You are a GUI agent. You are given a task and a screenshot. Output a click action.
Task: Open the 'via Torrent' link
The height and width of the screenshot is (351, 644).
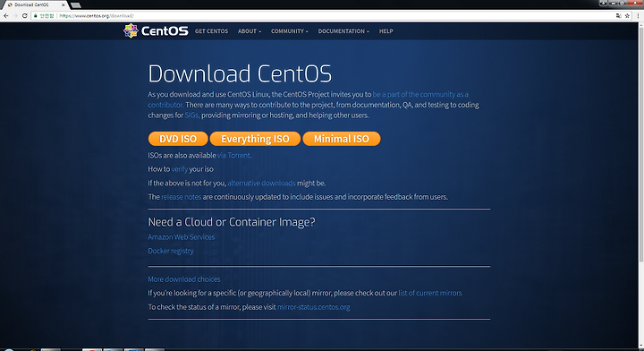click(x=233, y=155)
